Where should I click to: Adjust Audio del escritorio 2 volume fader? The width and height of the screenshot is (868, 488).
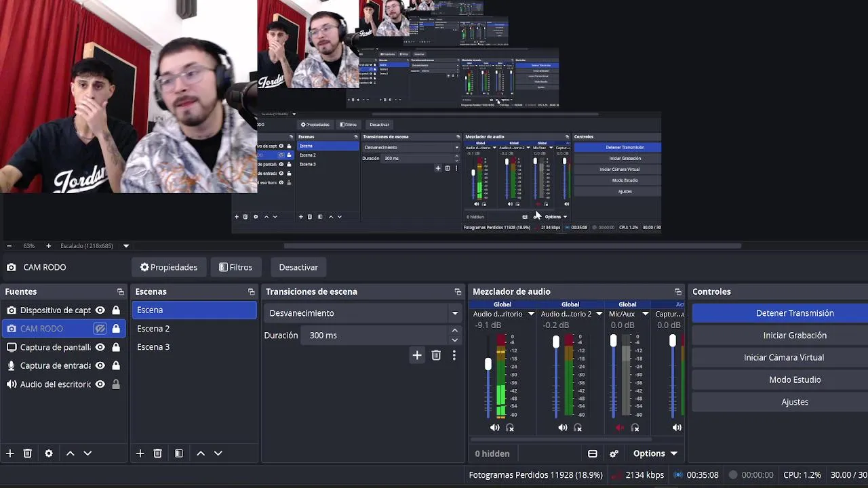(x=556, y=342)
